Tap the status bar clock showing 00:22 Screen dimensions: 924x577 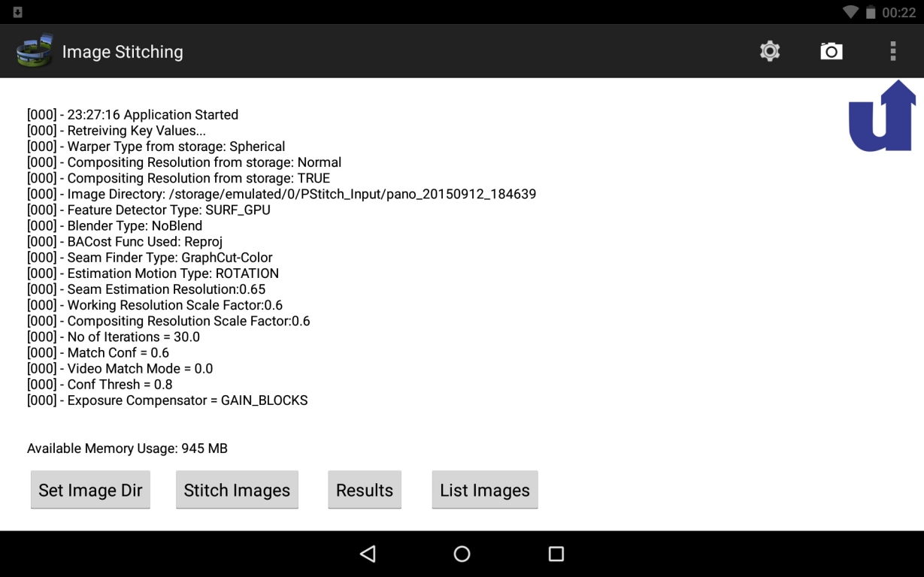pyautogui.click(x=898, y=12)
